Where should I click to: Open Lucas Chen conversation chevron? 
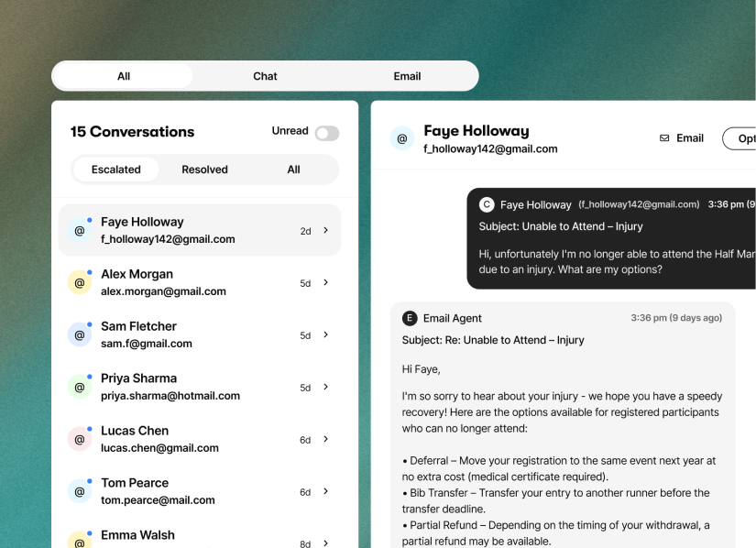click(326, 439)
